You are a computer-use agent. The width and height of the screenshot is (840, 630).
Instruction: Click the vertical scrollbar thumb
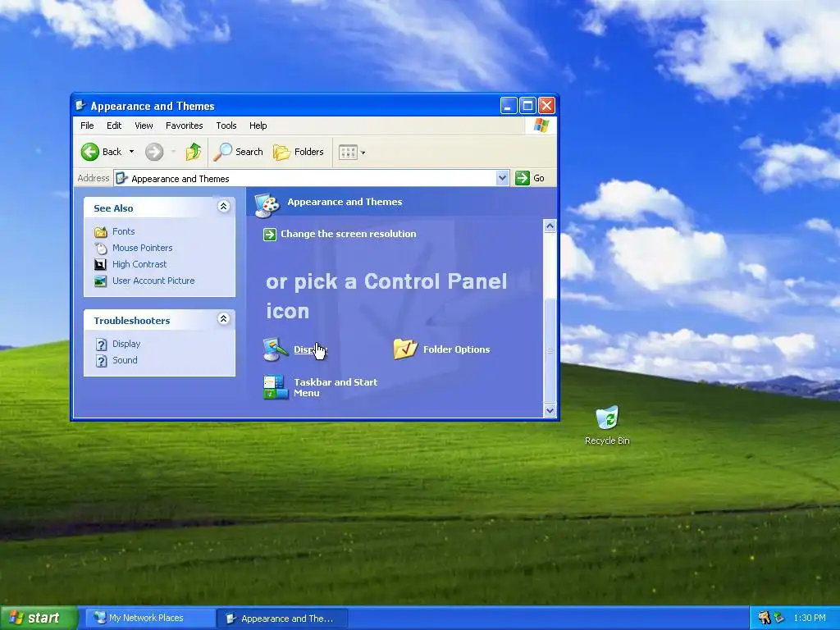click(550, 350)
